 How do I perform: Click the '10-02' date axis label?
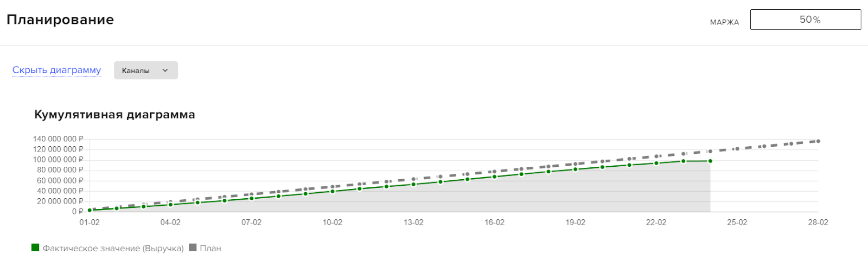(333, 222)
